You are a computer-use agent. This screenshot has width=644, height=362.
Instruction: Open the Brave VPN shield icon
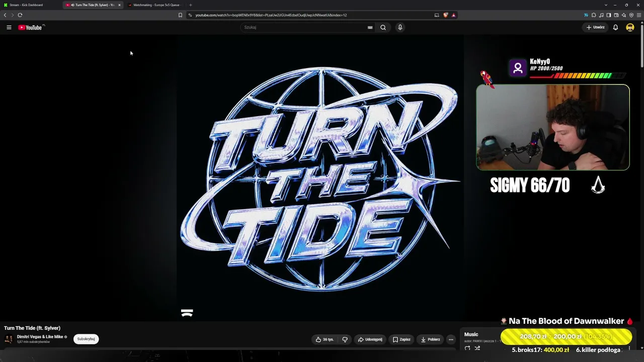click(631, 15)
